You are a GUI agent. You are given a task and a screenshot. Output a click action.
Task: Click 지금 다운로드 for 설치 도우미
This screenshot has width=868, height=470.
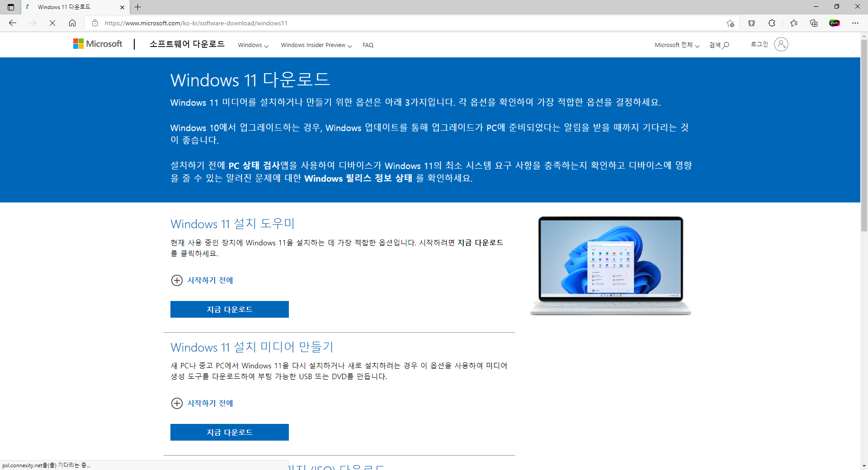230,309
